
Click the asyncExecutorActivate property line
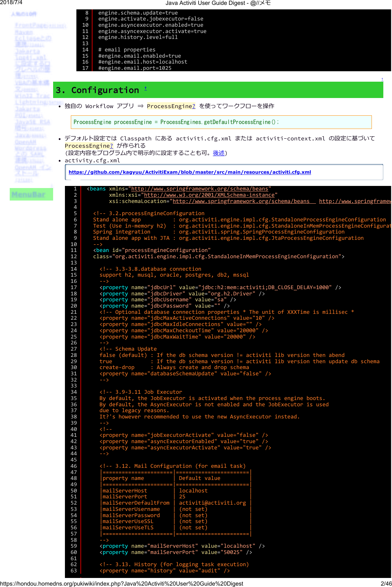(x=185, y=448)
